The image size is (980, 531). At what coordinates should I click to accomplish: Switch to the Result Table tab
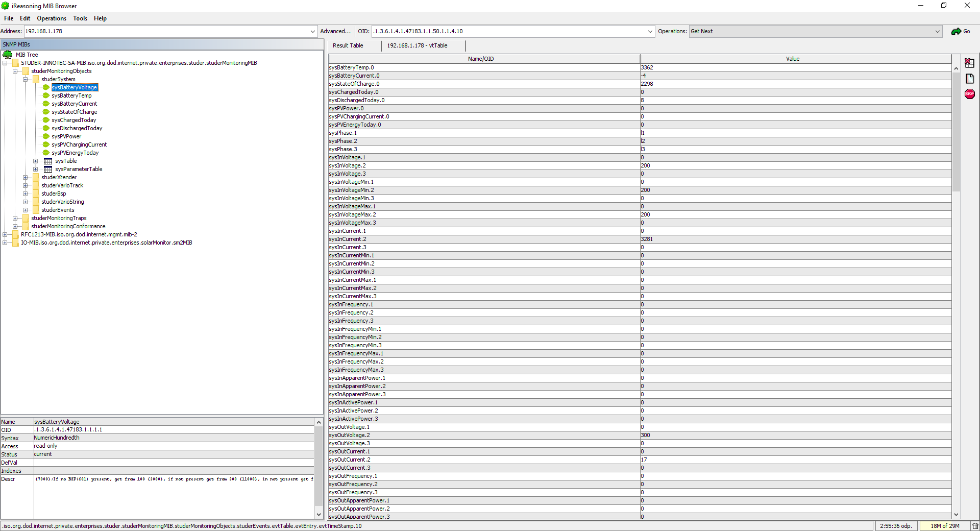(348, 46)
